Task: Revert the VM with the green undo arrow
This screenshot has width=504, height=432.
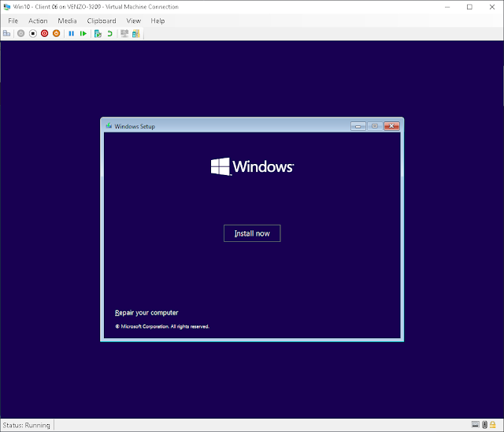Action: [110, 33]
